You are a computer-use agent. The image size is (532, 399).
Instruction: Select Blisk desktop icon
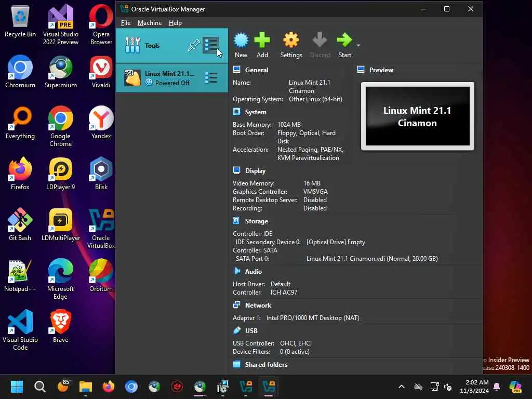(x=101, y=174)
